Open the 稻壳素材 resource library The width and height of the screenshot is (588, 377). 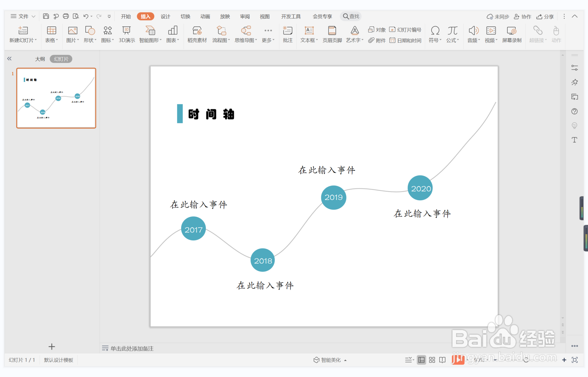pos(197,34)
